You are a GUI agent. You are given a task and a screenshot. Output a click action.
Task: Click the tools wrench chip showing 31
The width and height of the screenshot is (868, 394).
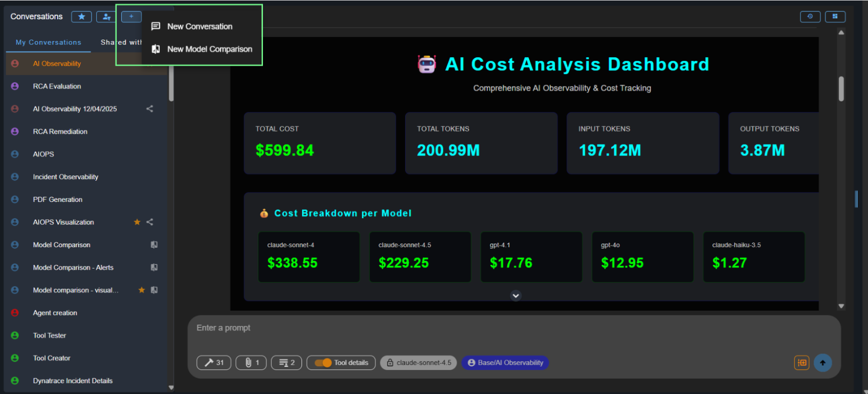(213, 363)
